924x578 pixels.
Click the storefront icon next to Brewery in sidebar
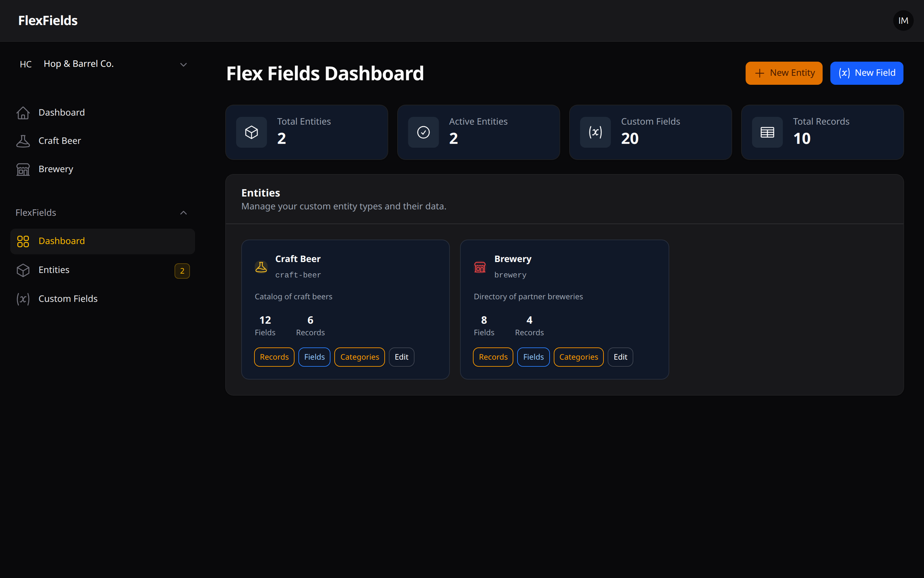pos(23,170)
